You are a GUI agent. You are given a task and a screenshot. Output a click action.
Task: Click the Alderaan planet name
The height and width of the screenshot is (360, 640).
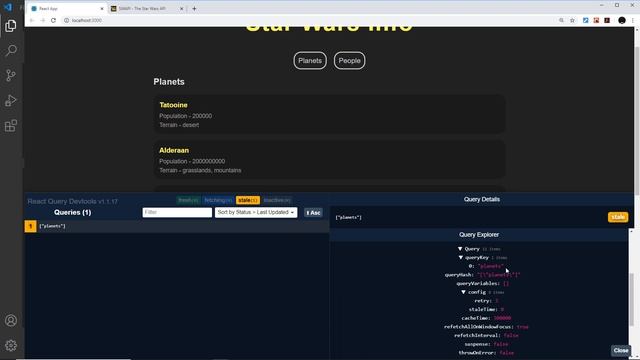(x=174, y=151)
